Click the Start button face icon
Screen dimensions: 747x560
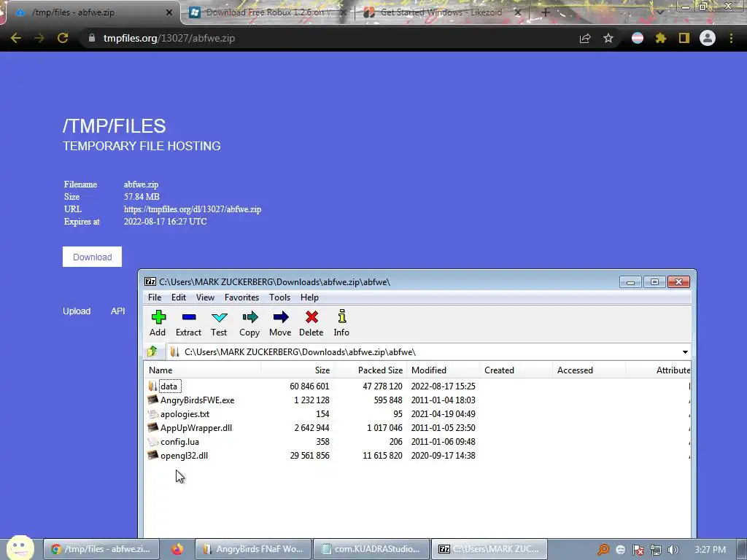(20, 548)
